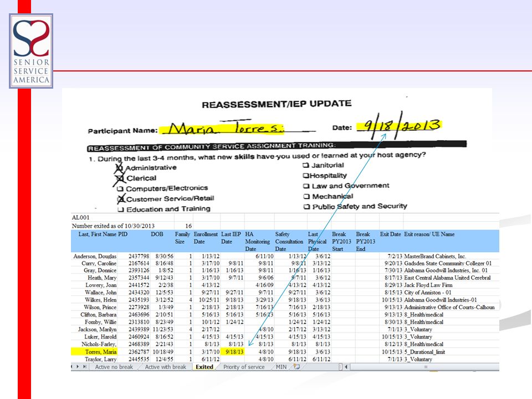Check the Hospitality checkbox
532x399 pixels.
(x=306, y=176)
